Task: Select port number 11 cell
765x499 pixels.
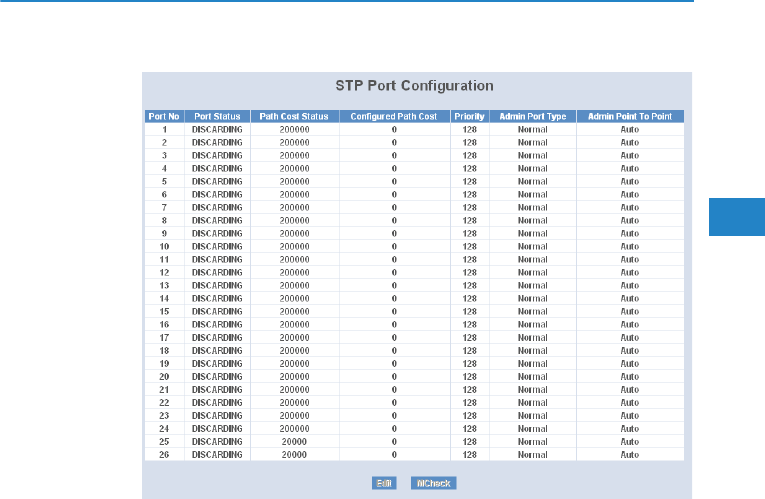Action: [x=164, y=259]
